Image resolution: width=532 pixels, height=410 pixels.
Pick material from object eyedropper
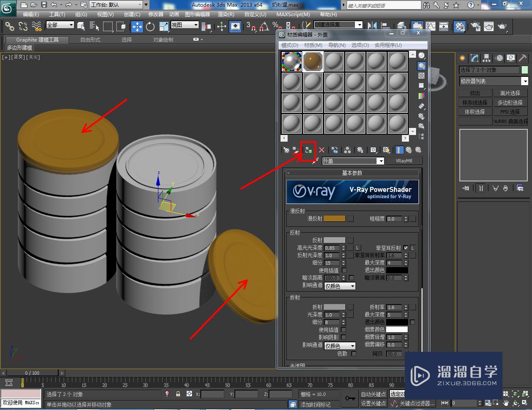(x=315, y=161)
